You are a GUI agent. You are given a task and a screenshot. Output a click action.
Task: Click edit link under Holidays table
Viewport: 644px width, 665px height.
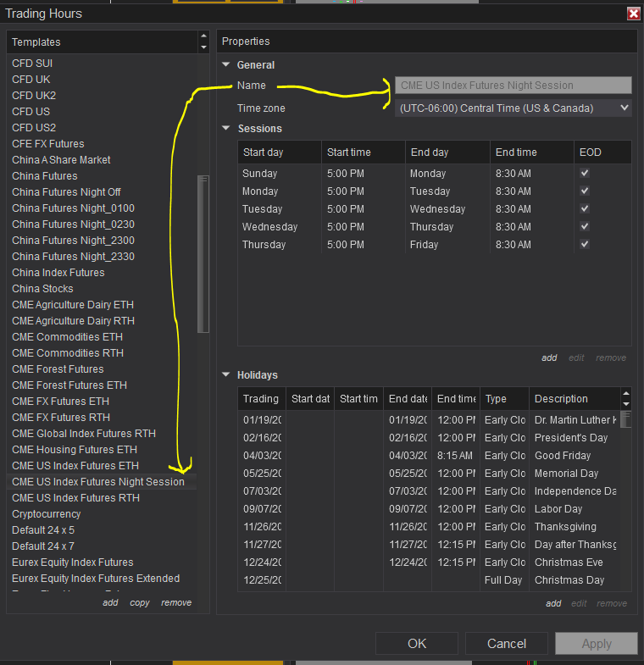pyautogui.click(x=579, y=603)
